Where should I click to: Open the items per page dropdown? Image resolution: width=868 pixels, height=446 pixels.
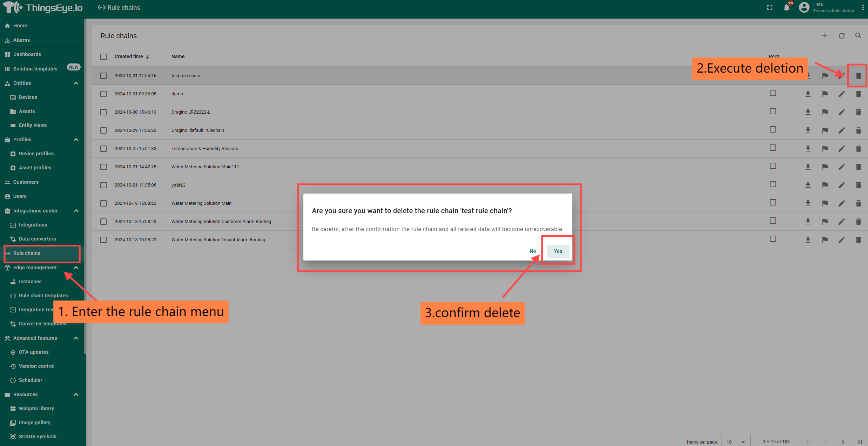(x=735, y=441)
